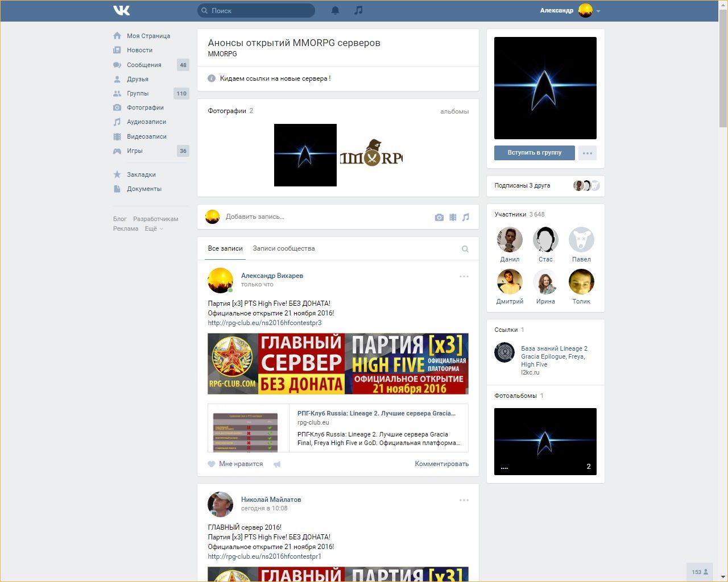Click the Фотографии camera icon in sidebar
The width and height of the screenshot is (728, 582).
tap(117, 107)
